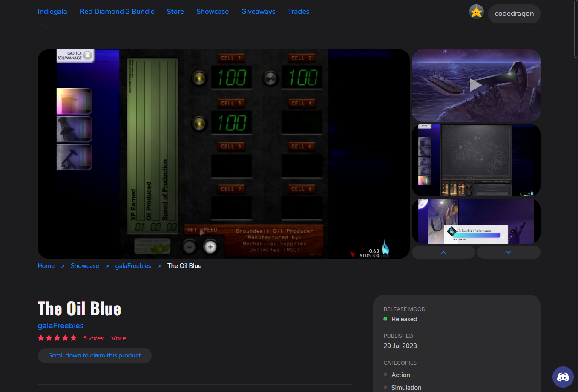Open the codedragon account button
The image size is (578, 392).
(514, 14)
